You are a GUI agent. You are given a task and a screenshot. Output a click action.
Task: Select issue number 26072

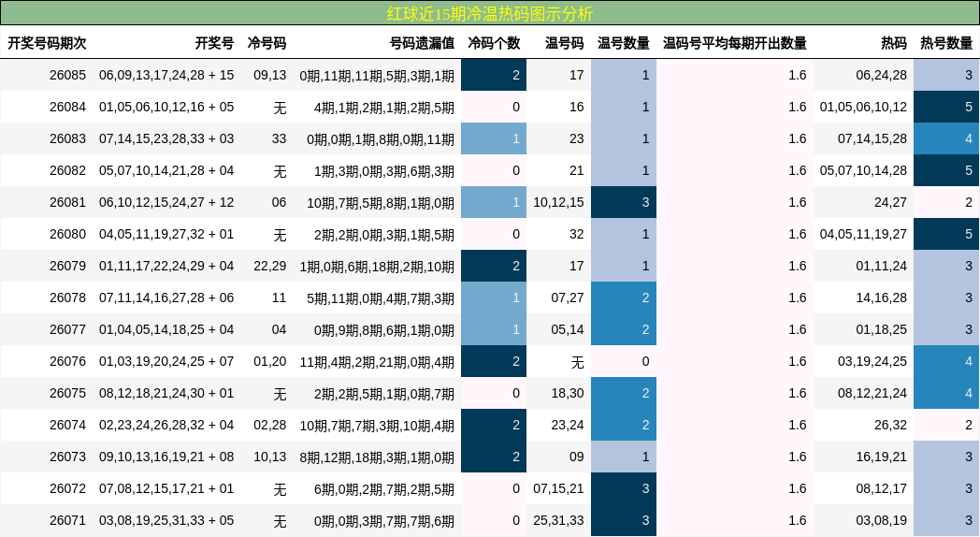coord(67,489)
